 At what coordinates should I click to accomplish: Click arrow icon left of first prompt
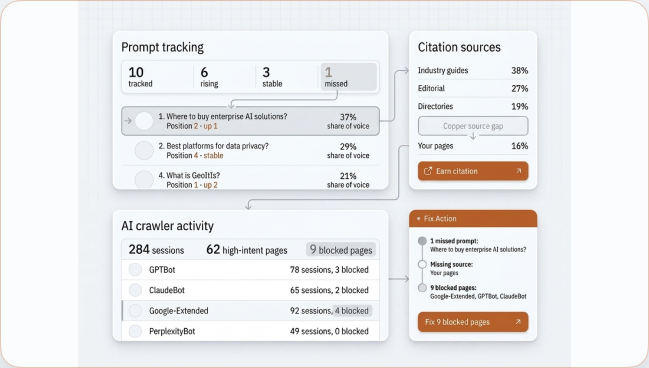tap(128, 121)
